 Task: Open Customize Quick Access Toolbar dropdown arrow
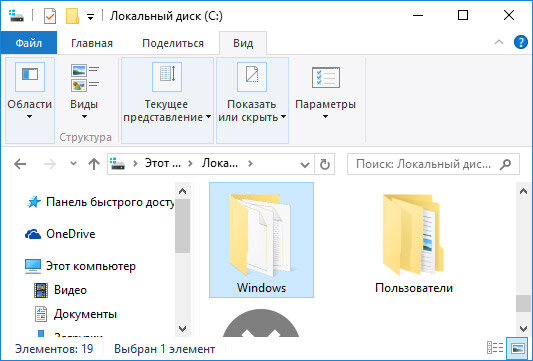(x=90, y=16)
